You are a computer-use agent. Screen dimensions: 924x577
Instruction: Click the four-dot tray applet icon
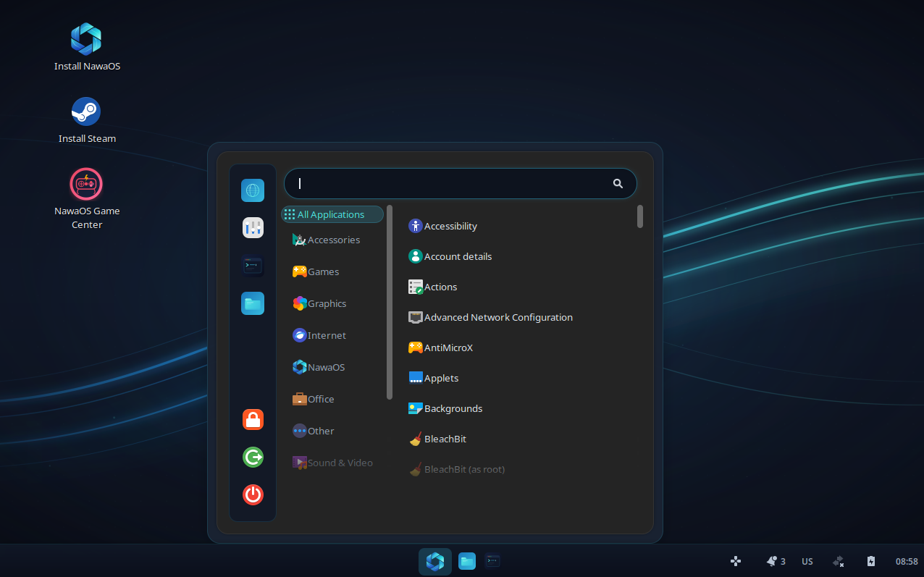pos(736,561)
